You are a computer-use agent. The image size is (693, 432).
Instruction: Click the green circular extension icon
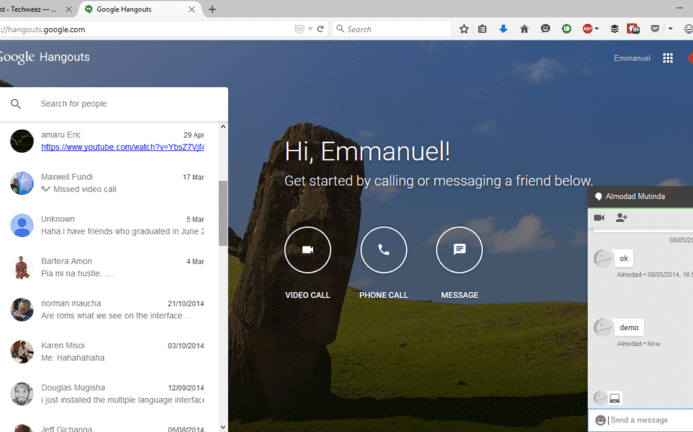[x=566, y=29]
